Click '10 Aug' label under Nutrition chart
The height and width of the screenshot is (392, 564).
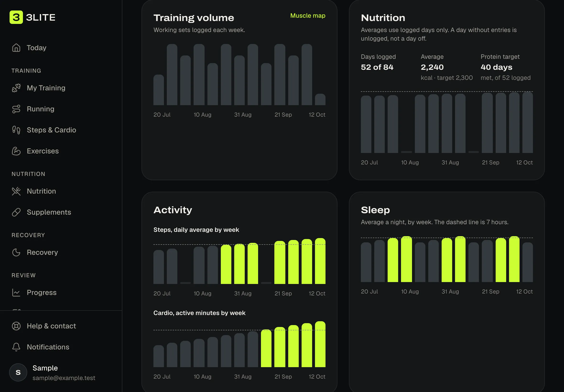pyautogui.click(x=410, y=163)
